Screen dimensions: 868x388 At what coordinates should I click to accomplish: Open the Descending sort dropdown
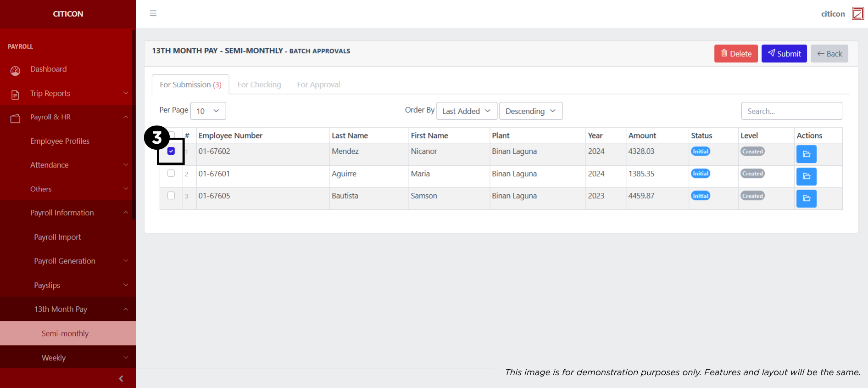click(530, 111)
